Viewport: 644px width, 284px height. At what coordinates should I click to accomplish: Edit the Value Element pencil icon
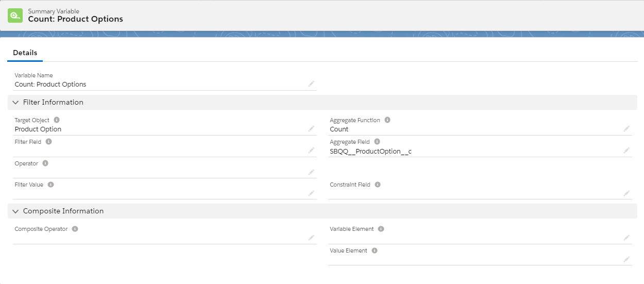[626, 259]
